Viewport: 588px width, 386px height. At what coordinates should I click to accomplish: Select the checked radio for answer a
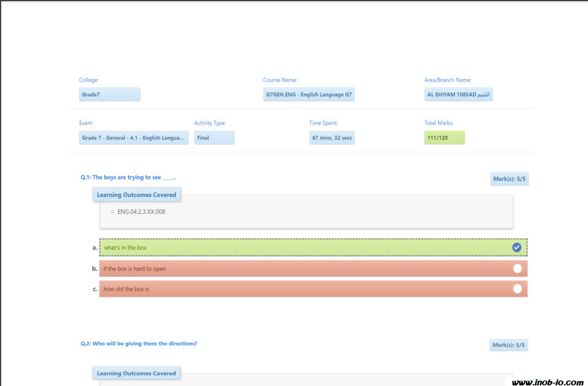pos(517,247)
